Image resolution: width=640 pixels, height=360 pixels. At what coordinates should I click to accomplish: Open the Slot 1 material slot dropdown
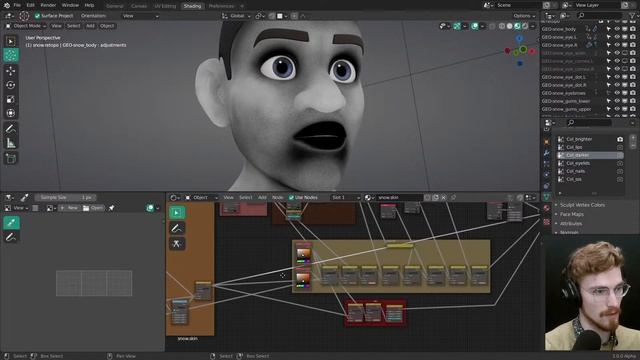tap(345, 198)
